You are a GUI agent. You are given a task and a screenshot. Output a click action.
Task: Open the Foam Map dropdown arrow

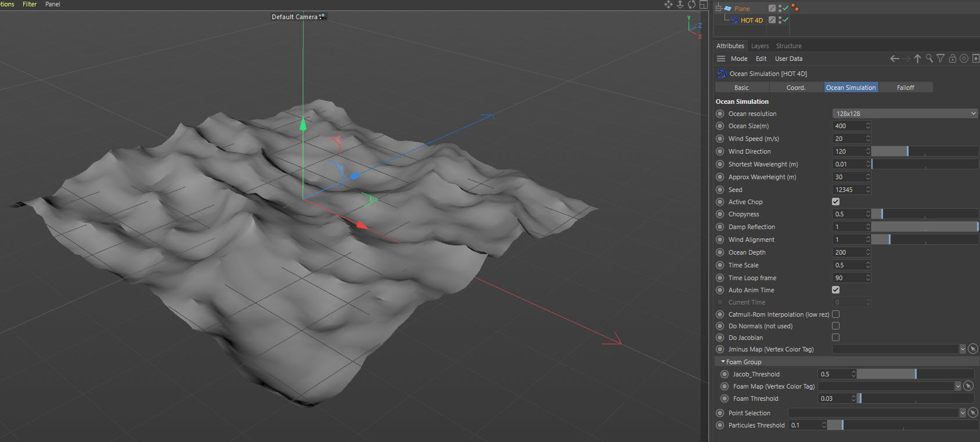click(957, 386)
